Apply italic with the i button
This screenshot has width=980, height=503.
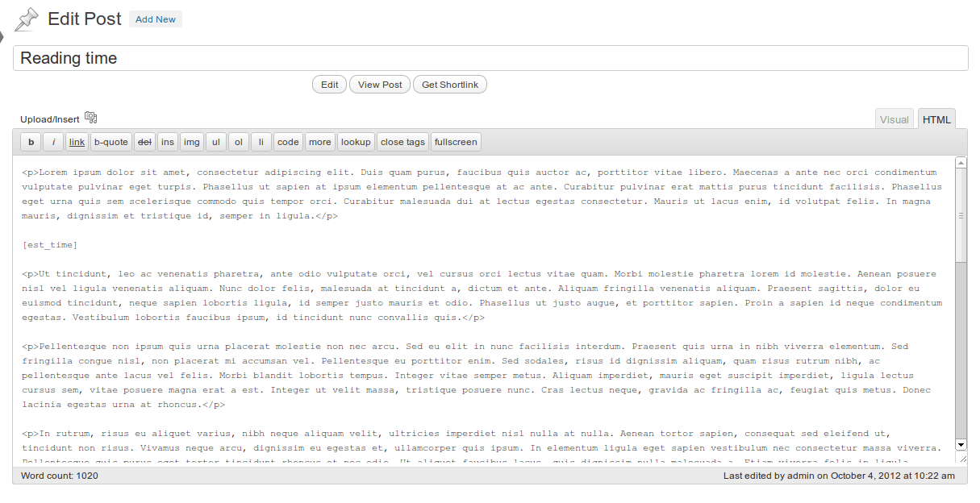53,142
